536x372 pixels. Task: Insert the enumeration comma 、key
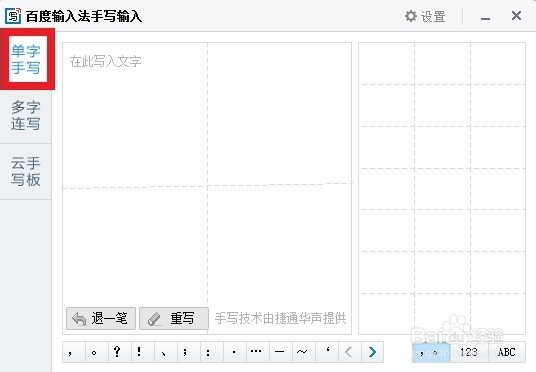[x=166, y=352]
